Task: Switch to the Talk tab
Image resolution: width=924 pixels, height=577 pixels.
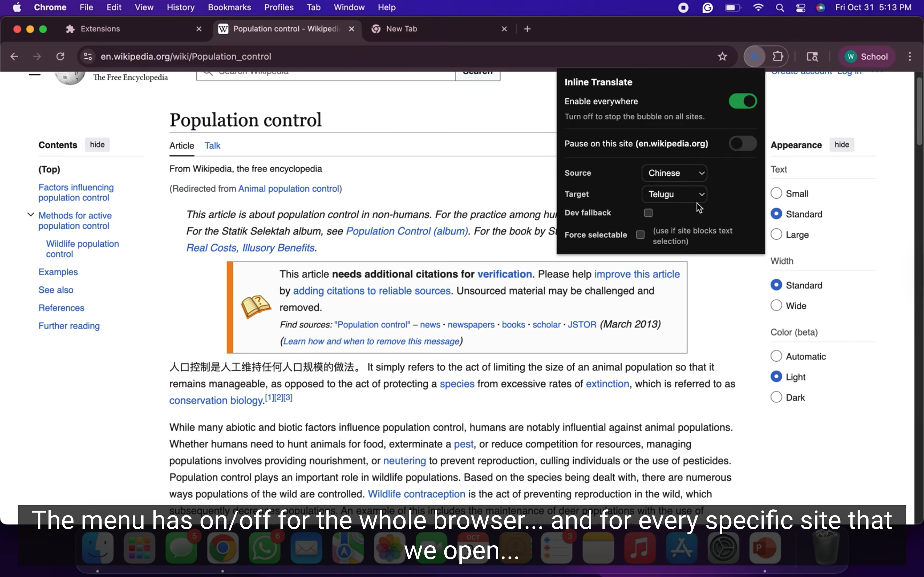Action: (x=212, y=146)
